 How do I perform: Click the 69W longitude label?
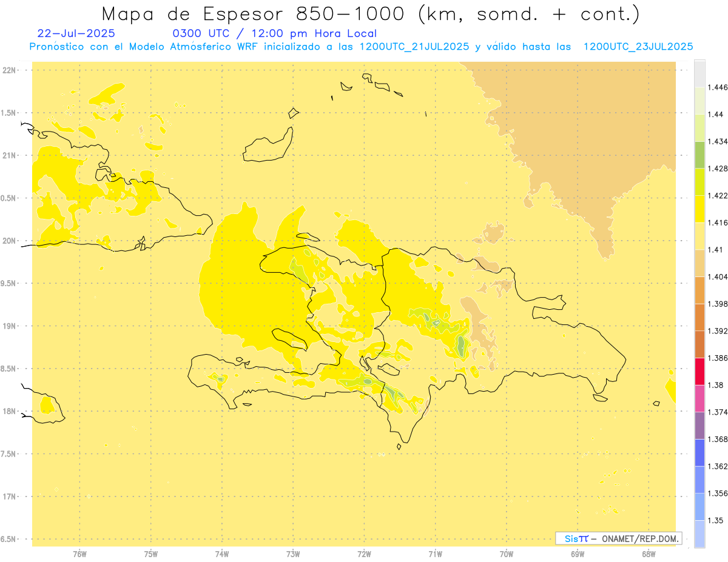[578, 555]
